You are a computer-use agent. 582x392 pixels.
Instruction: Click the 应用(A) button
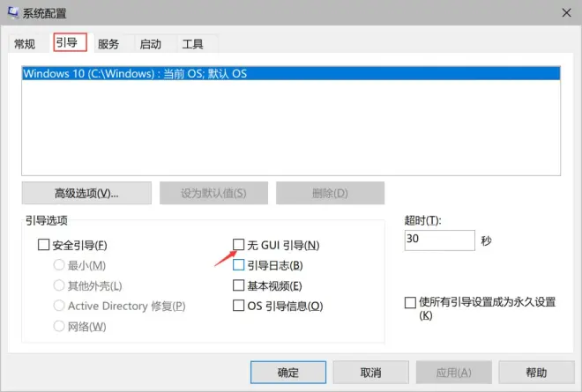tap(453, 372)
